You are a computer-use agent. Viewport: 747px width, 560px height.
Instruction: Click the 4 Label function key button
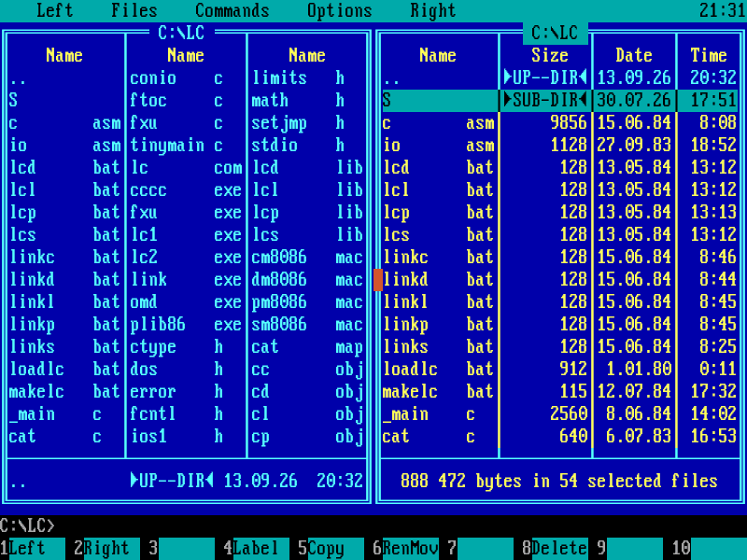(256, 548)
